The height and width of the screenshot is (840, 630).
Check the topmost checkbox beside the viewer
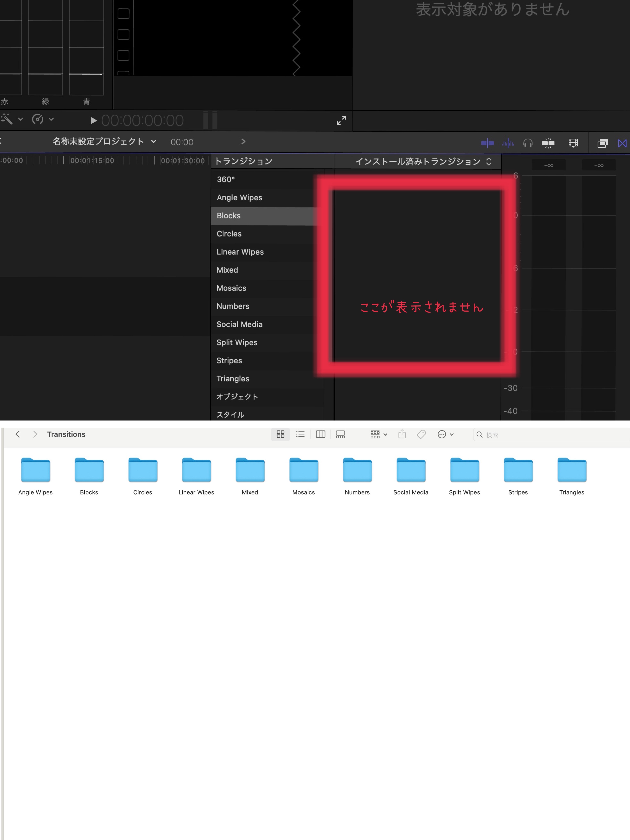tap(123, 14)
